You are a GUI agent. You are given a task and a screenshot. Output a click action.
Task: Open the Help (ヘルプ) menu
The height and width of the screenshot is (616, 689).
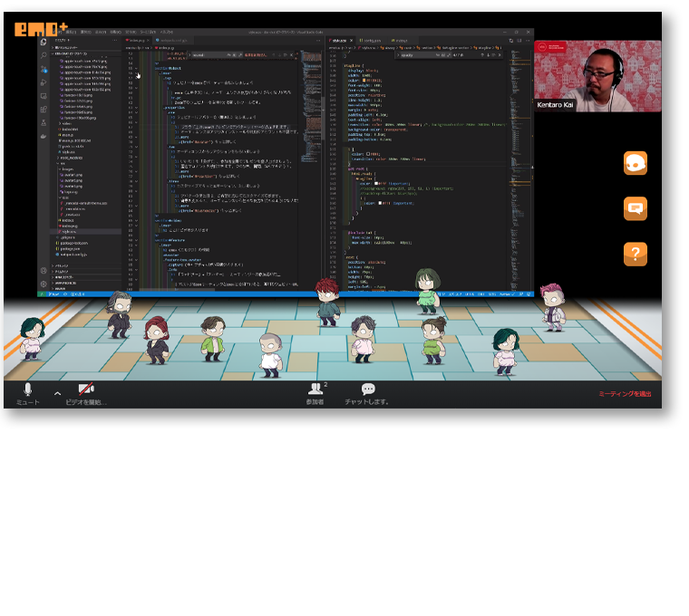(x=167, y=32)
